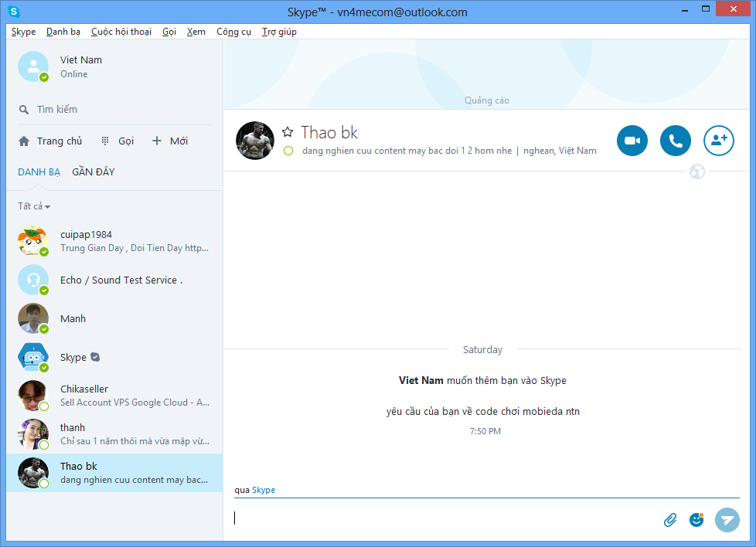Click the verified badge beside Skype contact
The height and width of the screenshot is (547, 756).
[95, 357]
